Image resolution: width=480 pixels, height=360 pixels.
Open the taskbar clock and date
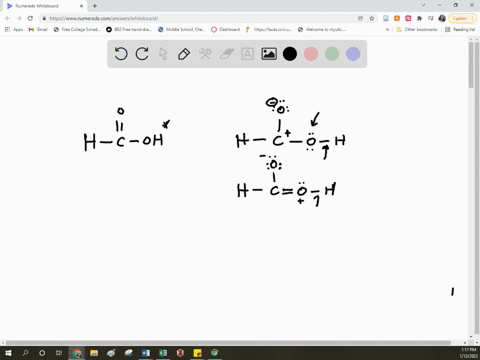pyautogui.click(x=469, y=353)
